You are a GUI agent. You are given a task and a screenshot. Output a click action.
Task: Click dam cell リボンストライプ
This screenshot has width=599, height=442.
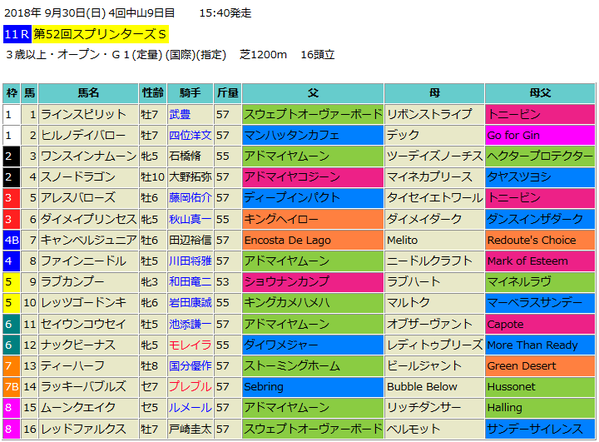(434, 115)
